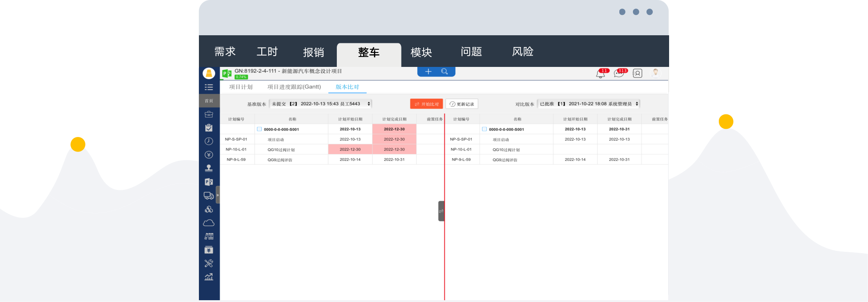Viewport: 868px width, 302px height.
Task: Click the green project icon beside title
Action: (x=227, y=73)
